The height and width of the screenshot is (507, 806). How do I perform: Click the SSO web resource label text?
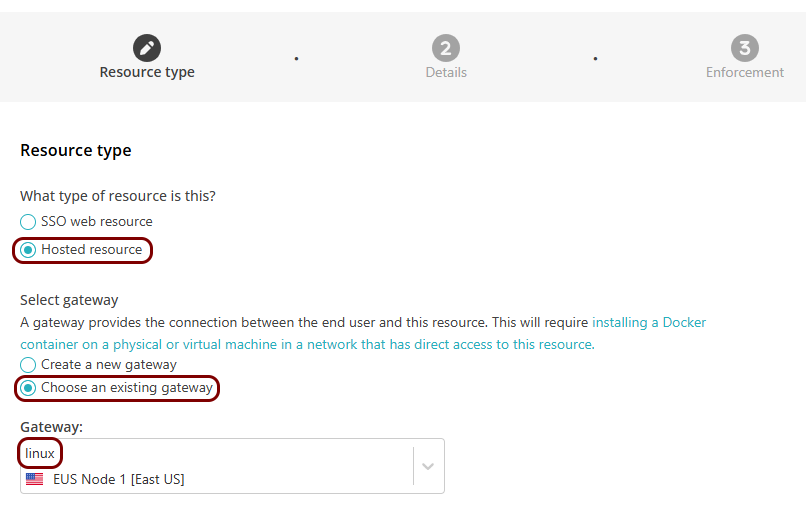point(97,222)
